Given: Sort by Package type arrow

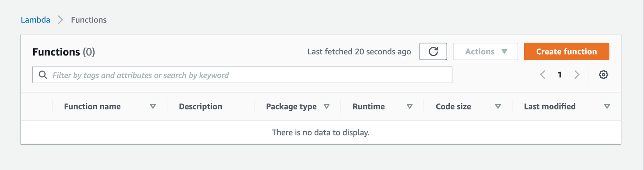Looking at the screenshot, I should (x=327, y=106).
